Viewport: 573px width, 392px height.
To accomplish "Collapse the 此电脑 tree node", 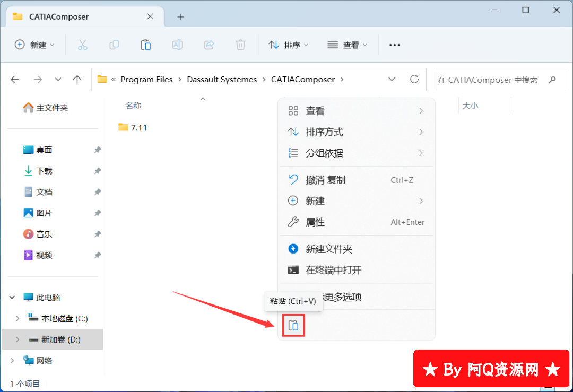I will point(12,298).
